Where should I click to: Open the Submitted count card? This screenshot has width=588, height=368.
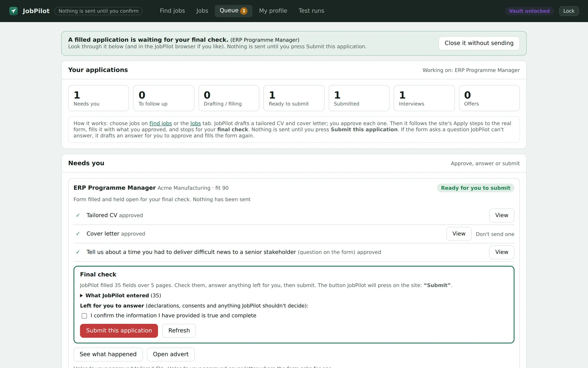pyautogui.click(x=359, y=98)
